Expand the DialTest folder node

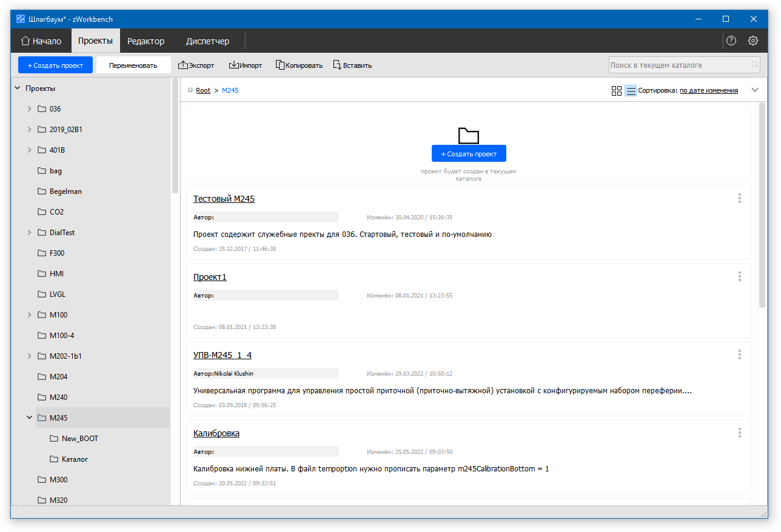29,233
